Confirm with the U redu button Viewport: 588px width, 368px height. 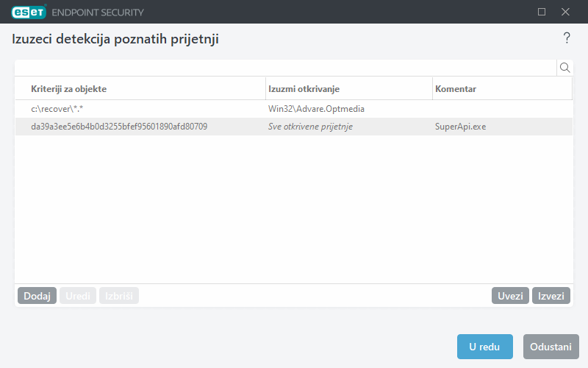pyautogui.click(x=484, y=347)
